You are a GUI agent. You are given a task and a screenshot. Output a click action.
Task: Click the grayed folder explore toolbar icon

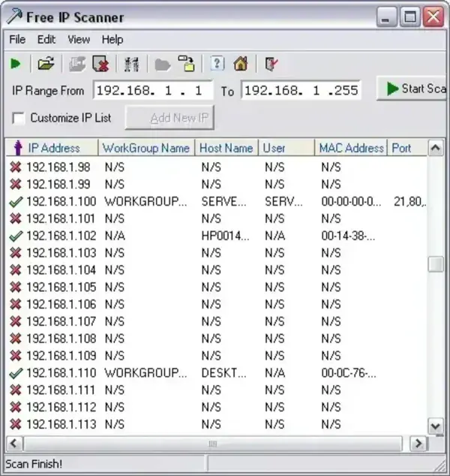coord(162,65)
